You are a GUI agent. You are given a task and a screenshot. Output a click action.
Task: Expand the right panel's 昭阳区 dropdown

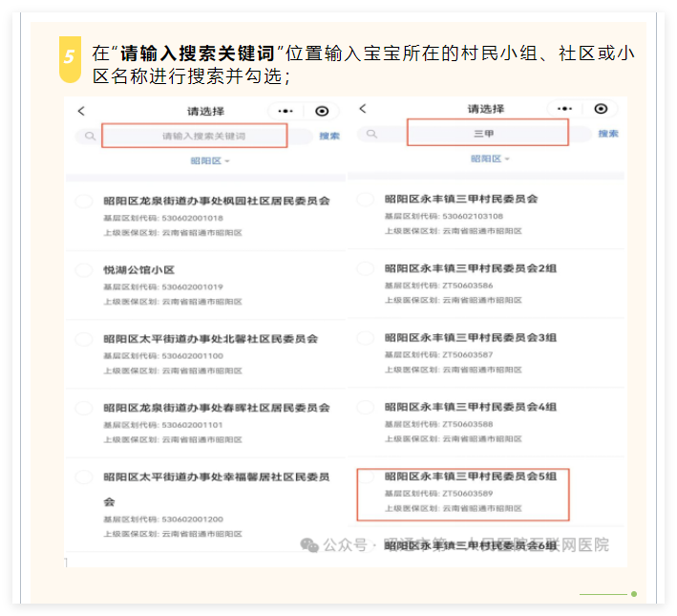(490, 159)
